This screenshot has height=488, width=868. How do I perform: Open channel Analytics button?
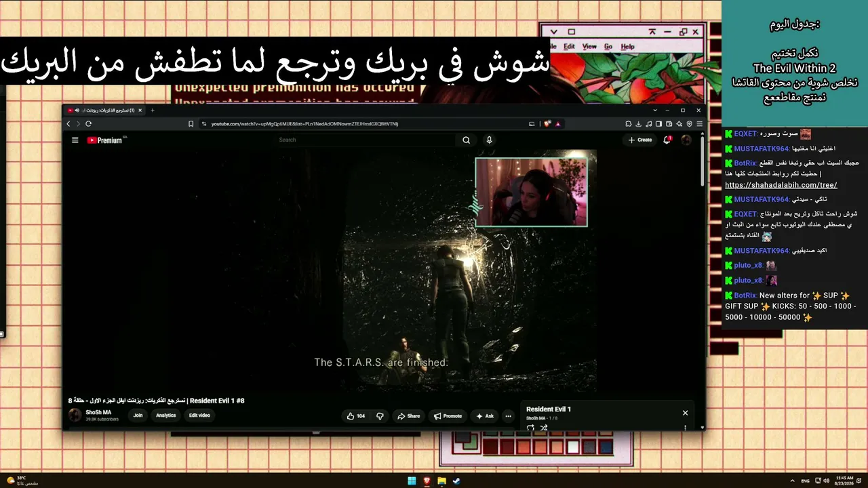pyautogui.click(x=166, y=415)
